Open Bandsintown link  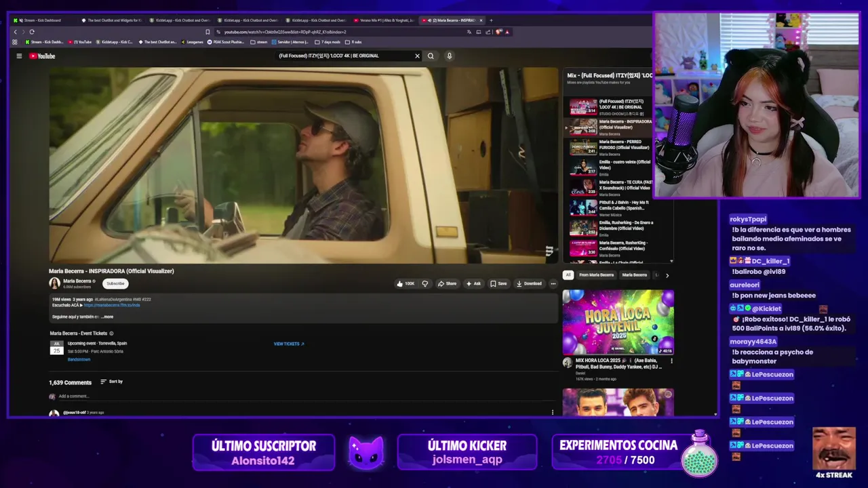click(x=79, y=359)
